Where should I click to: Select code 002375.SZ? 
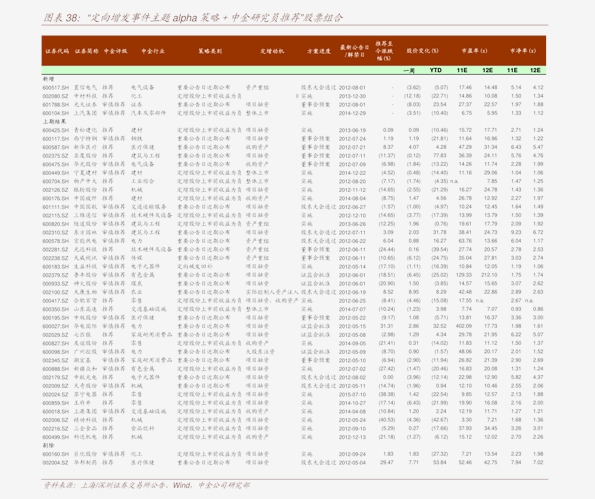click(x=56, y=156)
